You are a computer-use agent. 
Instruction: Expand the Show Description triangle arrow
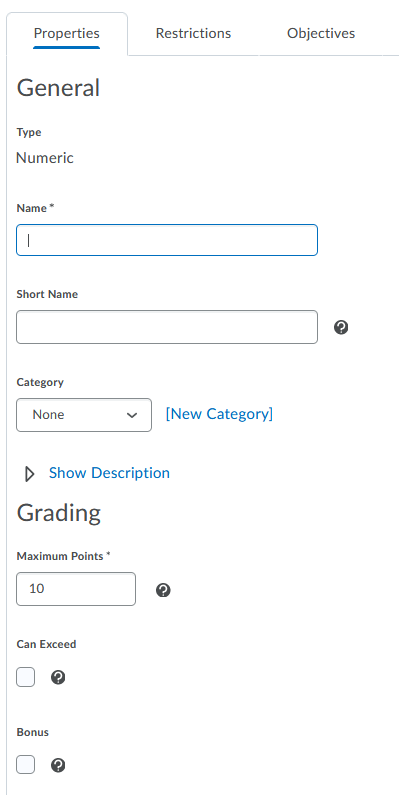pos(30,474)
